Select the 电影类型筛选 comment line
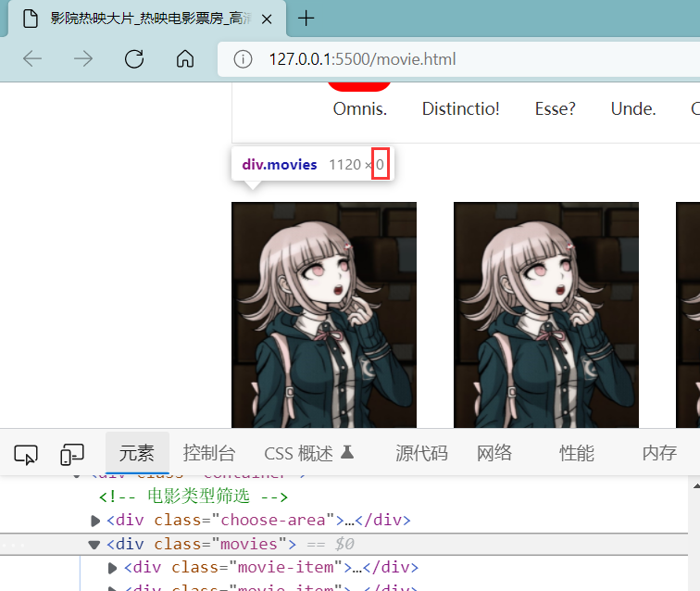Screen dimensions: 700x591 pos(193,497)
